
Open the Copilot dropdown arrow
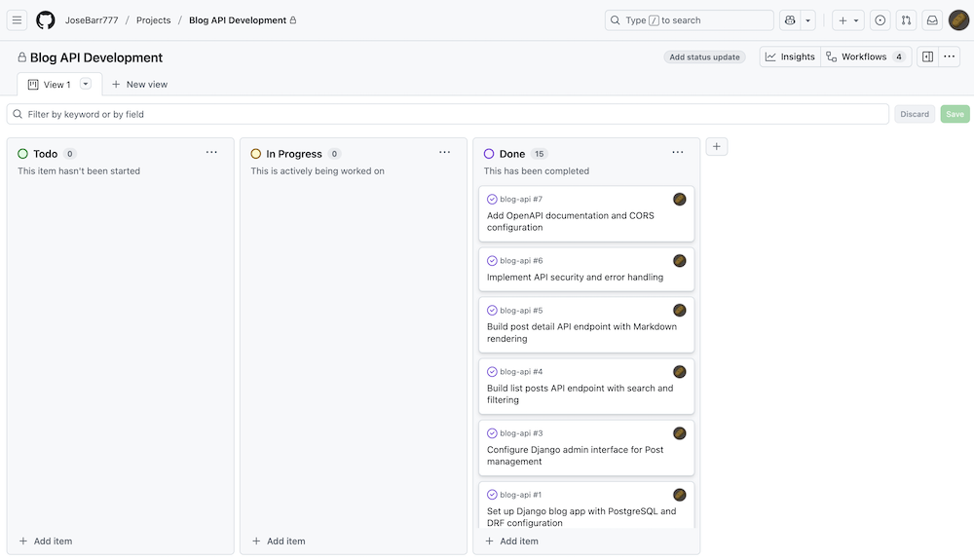point(808,20)
